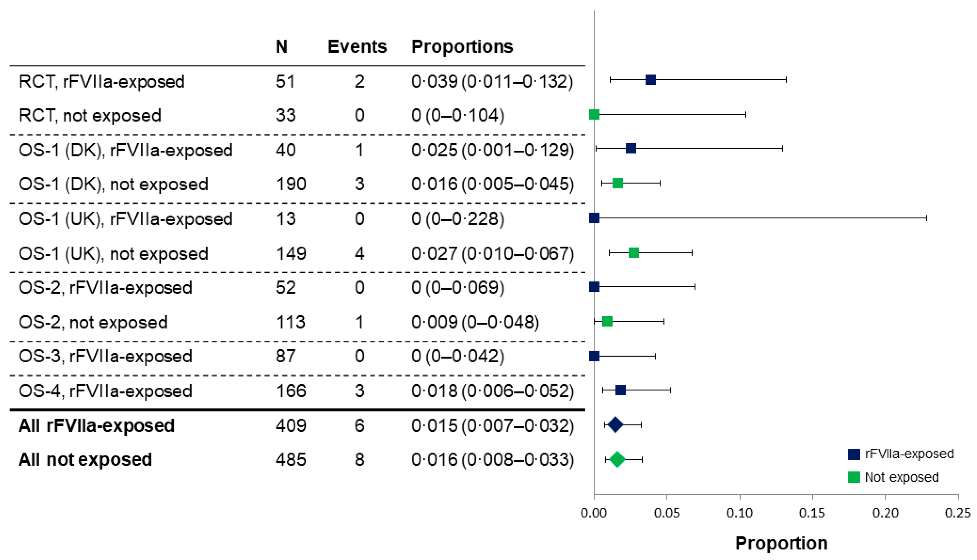Viewport: 977px width, 560px height.
Task: Click the blue diamond for All rFVIIa-exposed
Action: click(x=615, y=424)
